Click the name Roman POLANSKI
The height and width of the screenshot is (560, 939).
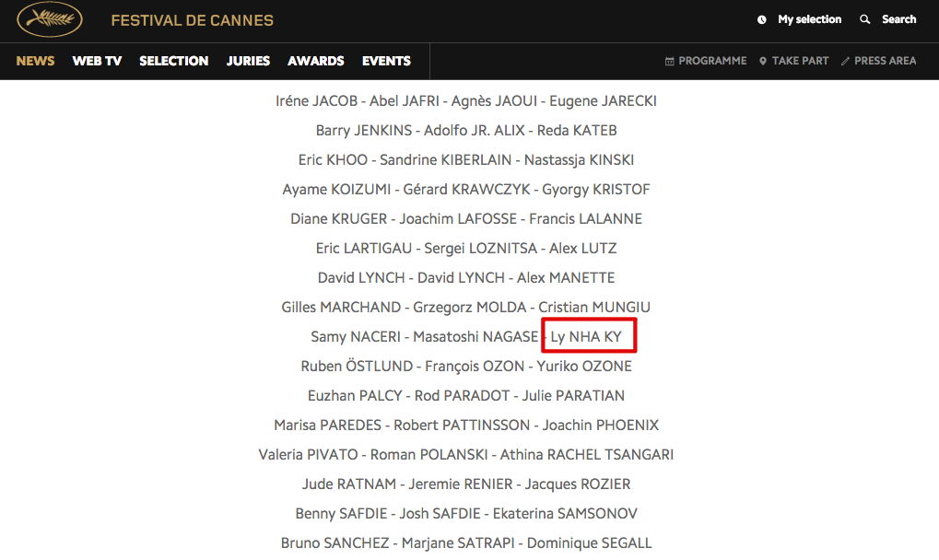428,455
